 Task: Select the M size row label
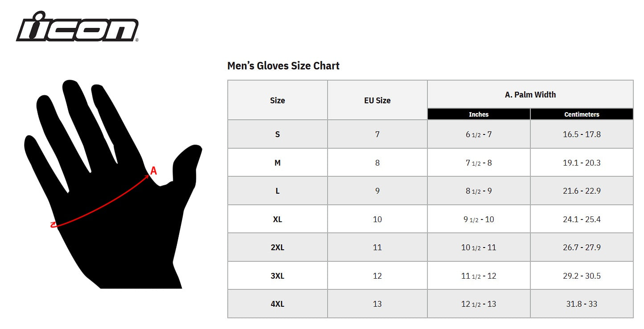(x=277, y=162)
